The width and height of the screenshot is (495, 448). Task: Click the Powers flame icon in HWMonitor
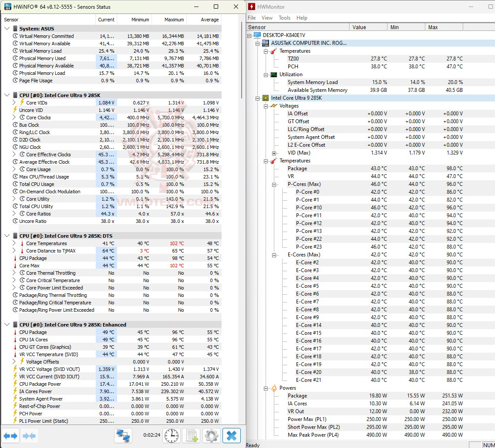pos(274,388)
